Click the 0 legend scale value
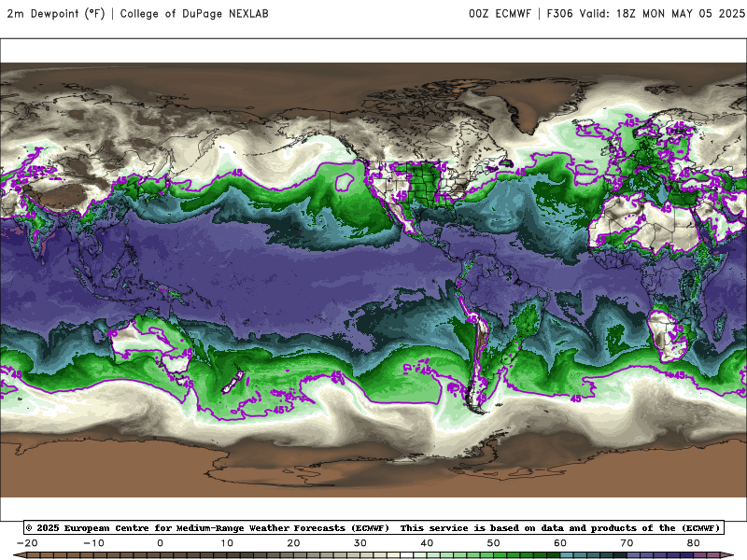This screenshot has width=747, height=560. point(160,543)
